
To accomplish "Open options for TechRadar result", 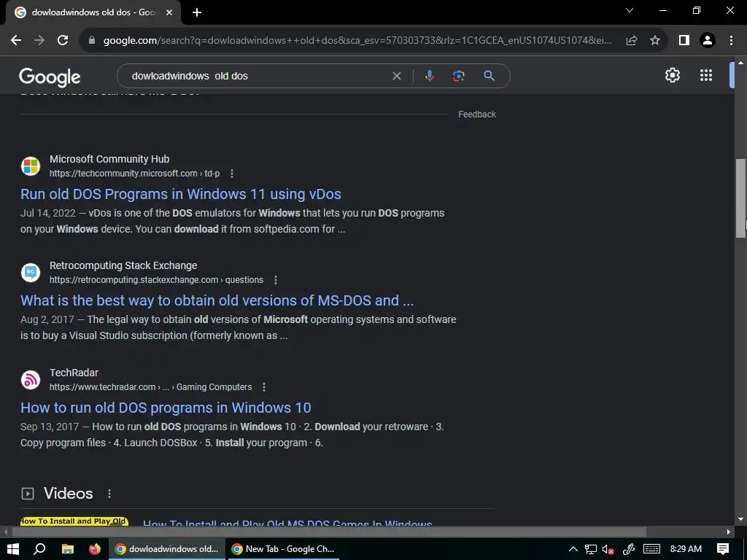I will pyautogui.click(x=264, y=387).
